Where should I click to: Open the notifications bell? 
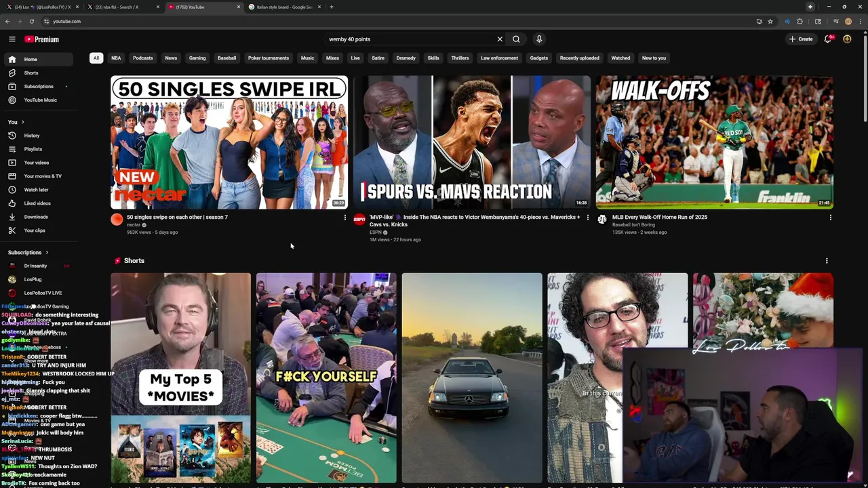pyautogui.click(x=828, y=39)
